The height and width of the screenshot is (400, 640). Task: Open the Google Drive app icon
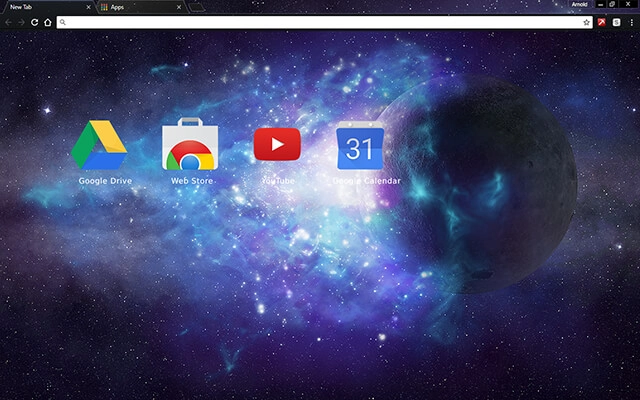click(99, 144)
